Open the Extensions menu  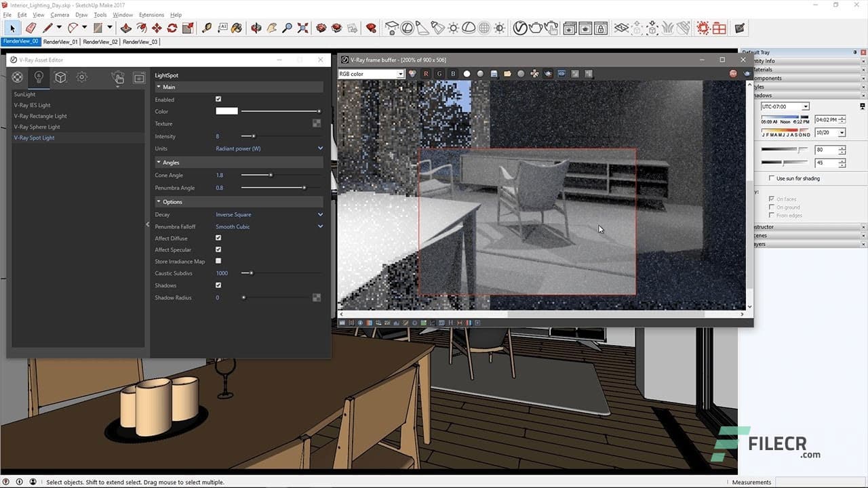(151, 14)
